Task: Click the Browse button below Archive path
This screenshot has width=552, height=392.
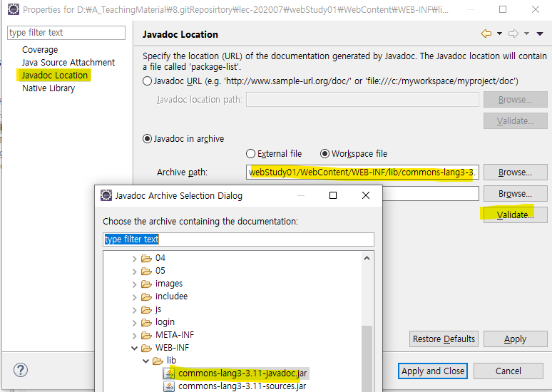Action: 515,194
